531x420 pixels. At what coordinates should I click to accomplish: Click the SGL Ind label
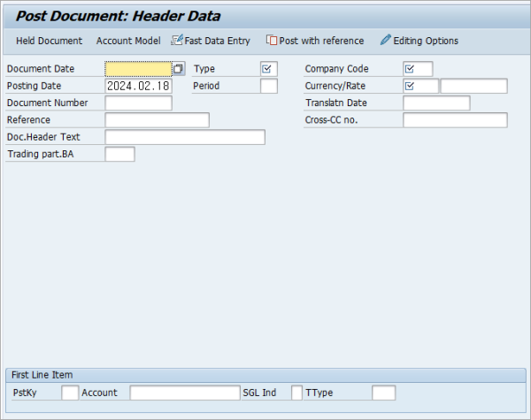click(259, 393)
